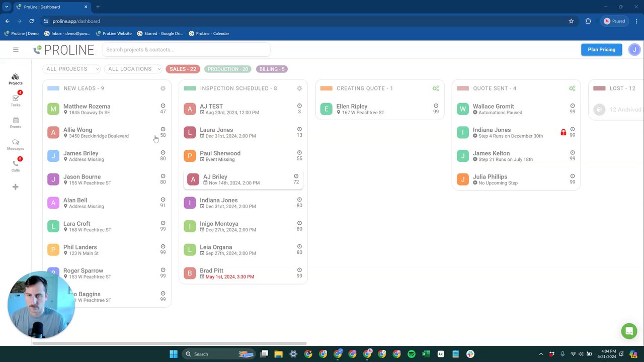Click the browser bookmark star icon
Screen dimensions: 644x362
(571, 21)
